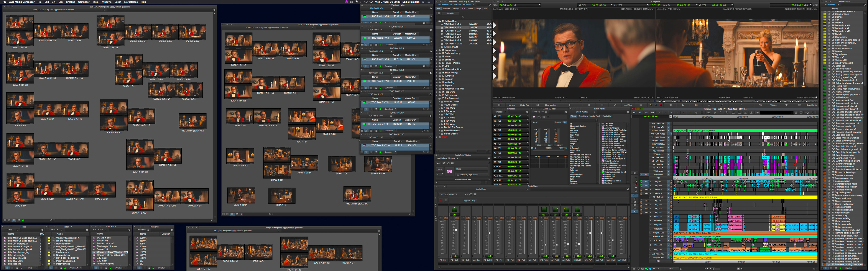Expand the 01 Scene bins folder

pos(437,50)
